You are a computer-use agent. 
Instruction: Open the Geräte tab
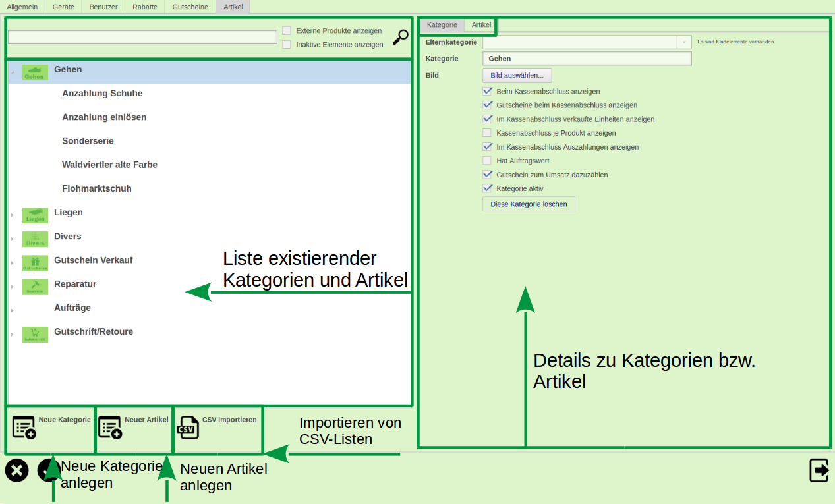63,7
